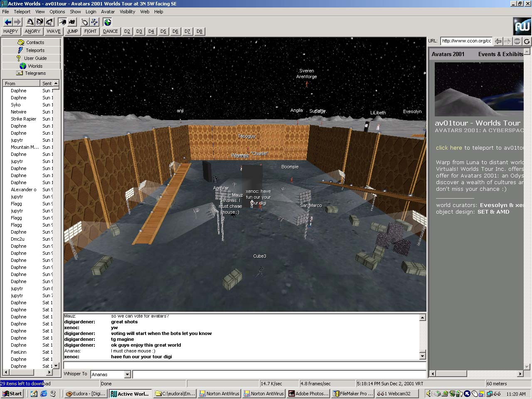
Task: Click the URL address field
Action: pyautogui.click(x=466, y=41)
